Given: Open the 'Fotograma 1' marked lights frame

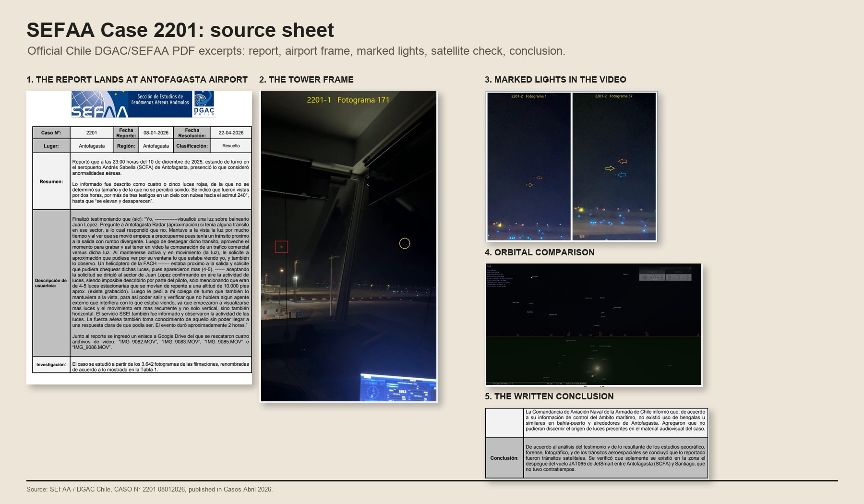Looking at the screenshot, I should [529, 166].
